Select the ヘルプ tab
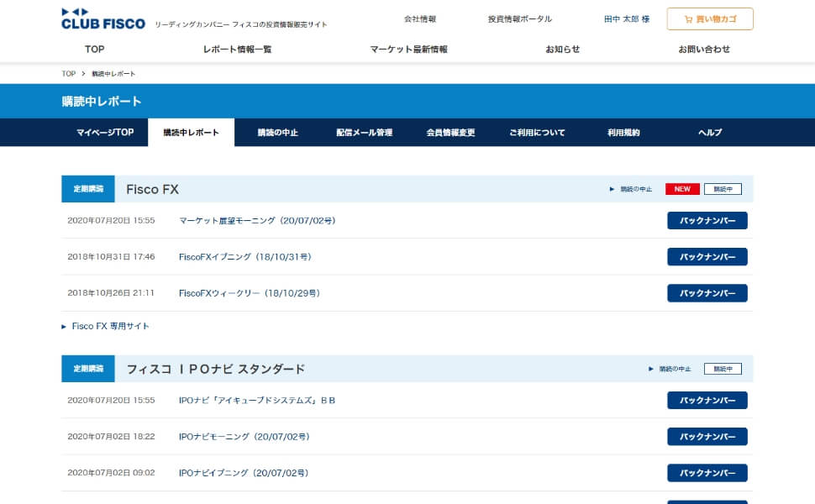The image size is (815, 504). [x=708, y=132]
